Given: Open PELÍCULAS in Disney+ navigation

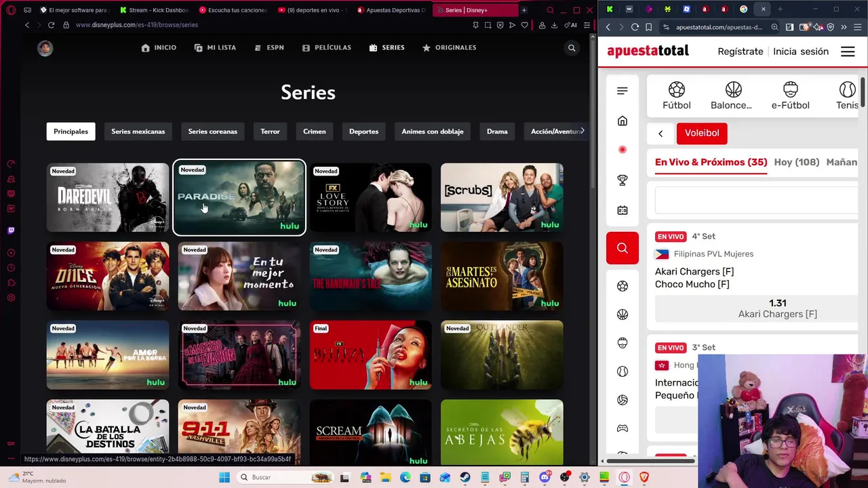Looking at the screenshot, I should coord(326,47).
